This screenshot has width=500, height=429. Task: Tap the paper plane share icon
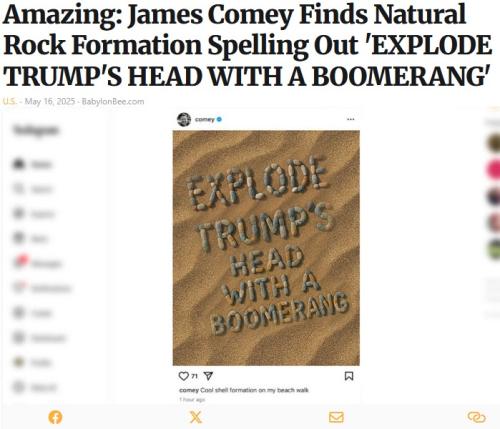(x=208, y=376)
